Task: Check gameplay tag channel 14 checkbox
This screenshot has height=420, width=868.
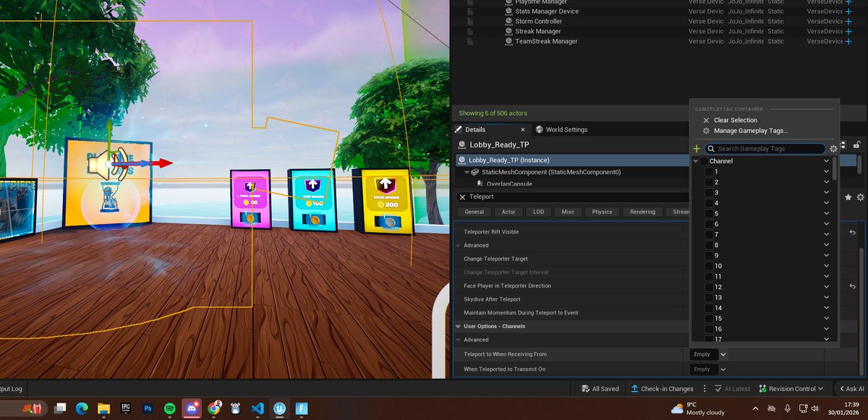Action: click(x=710, y=308)
